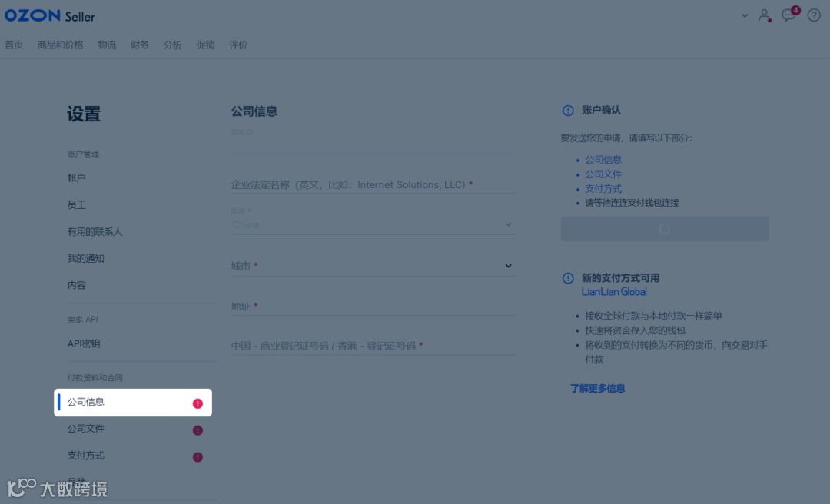Open the 促销 menu
The image size is (830, 504).
[x=205, y=45]
